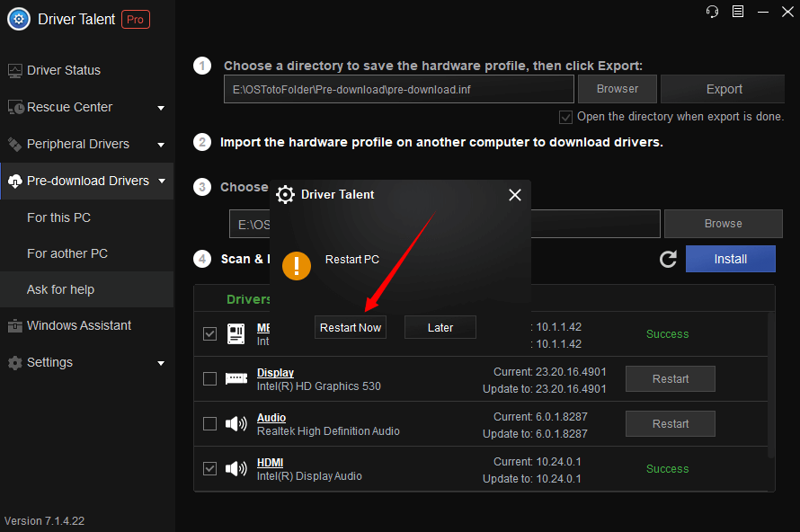Click the HDMI speaker icon
Image resolution: width=800 pixels, height=532 pixels.
[x=236, y=468]
